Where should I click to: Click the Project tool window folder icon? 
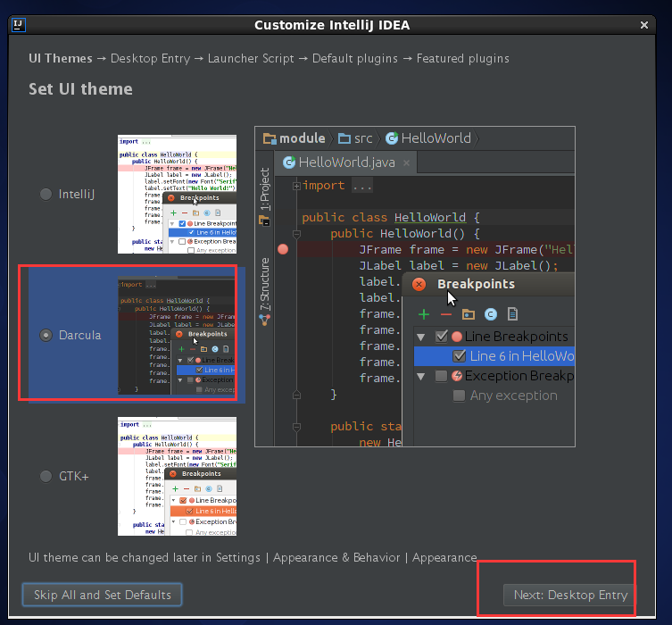coord(264,221)
